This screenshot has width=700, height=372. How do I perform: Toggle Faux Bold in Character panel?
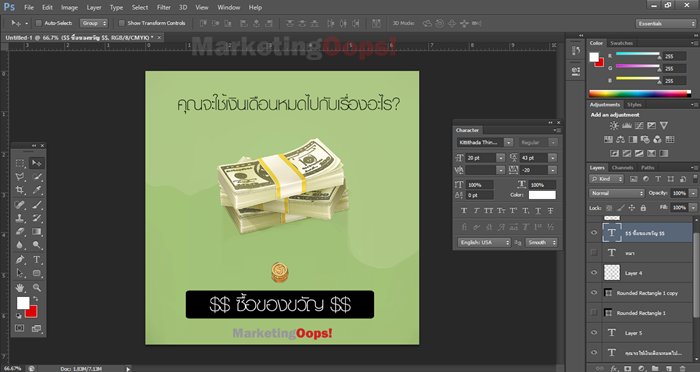(464, 211)
